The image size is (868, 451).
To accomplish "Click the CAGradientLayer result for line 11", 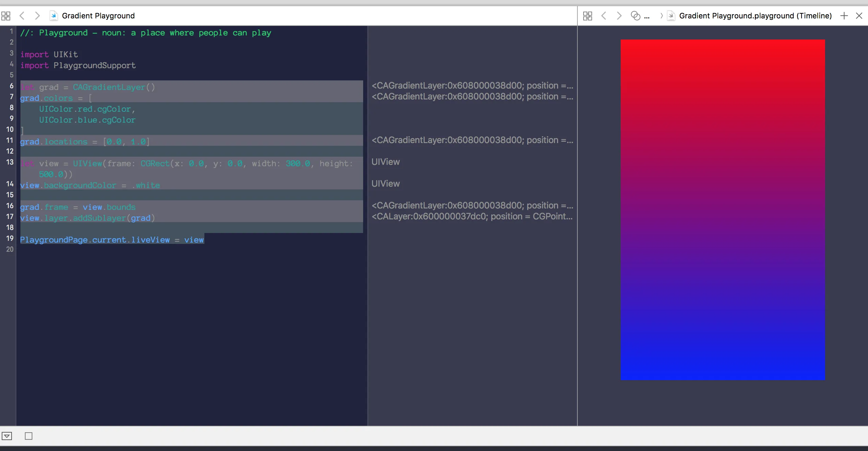I will 472,140.
